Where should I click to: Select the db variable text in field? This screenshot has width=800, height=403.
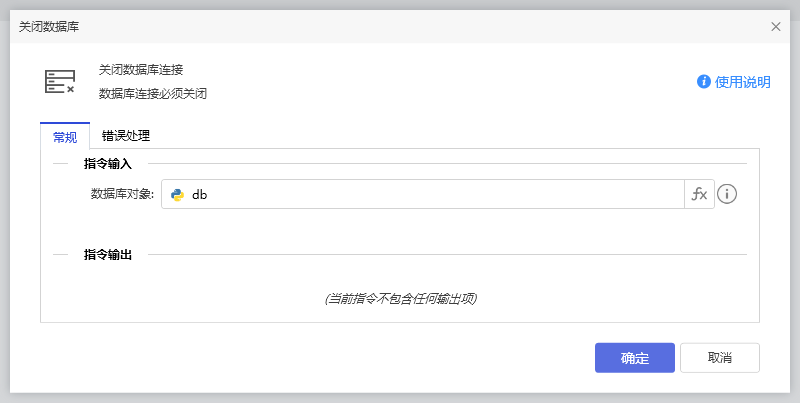click(x=199, y=195)
